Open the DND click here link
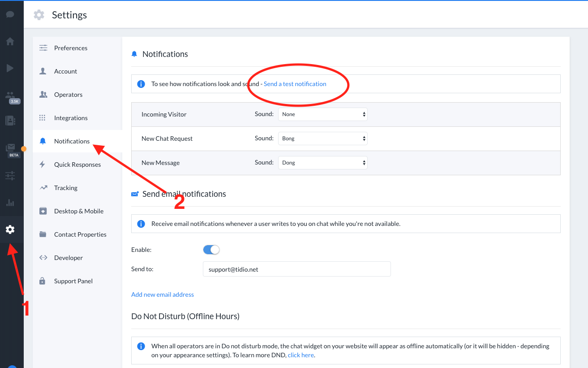The width and height of the screenshot is (588, 368). pyautogui.click(x=300, y=355)
